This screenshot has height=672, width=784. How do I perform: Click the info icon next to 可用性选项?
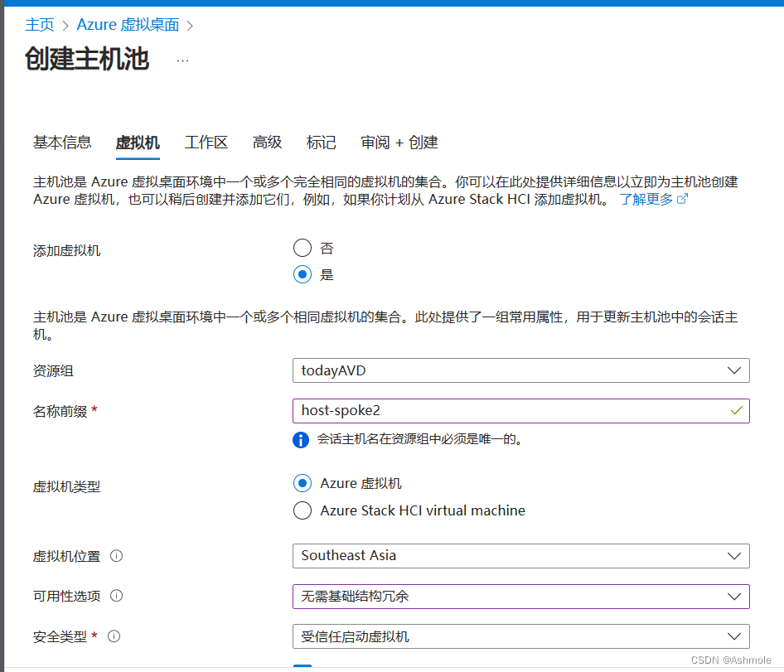(x=117, y=596)
